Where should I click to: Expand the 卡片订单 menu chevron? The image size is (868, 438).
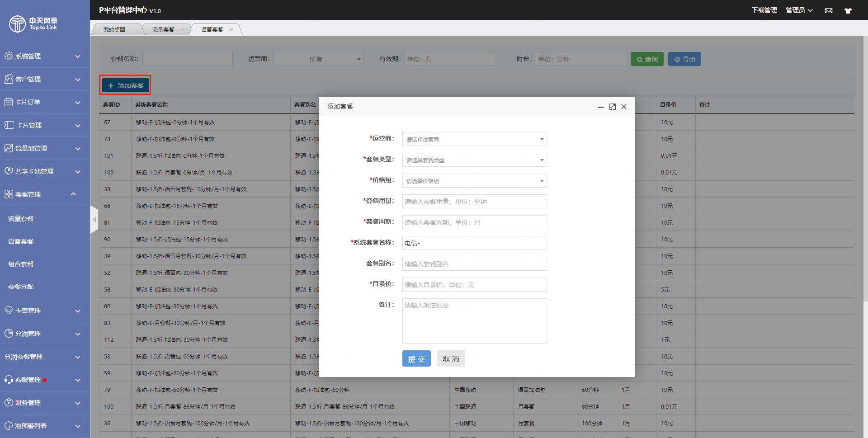click(78, 103)
